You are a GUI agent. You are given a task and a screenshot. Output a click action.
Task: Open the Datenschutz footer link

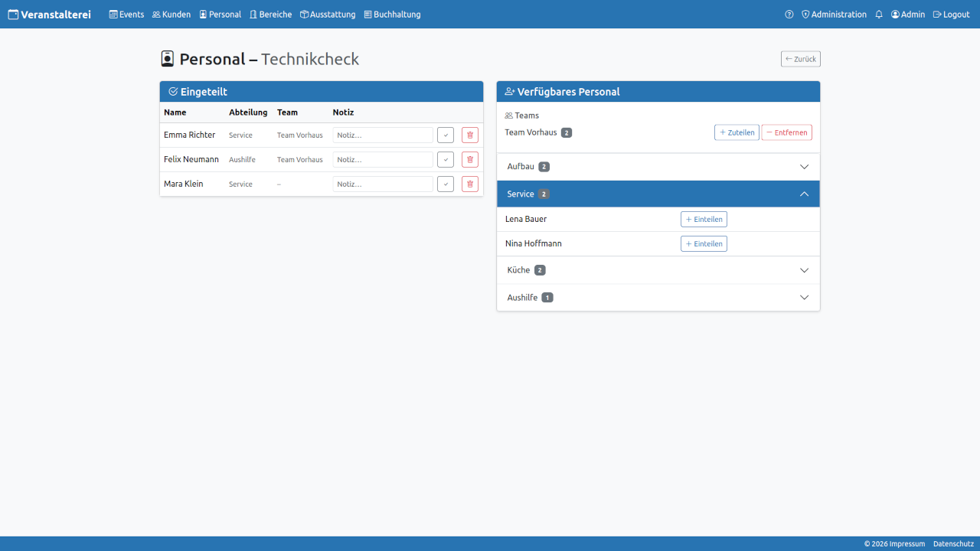coord(953,544)
